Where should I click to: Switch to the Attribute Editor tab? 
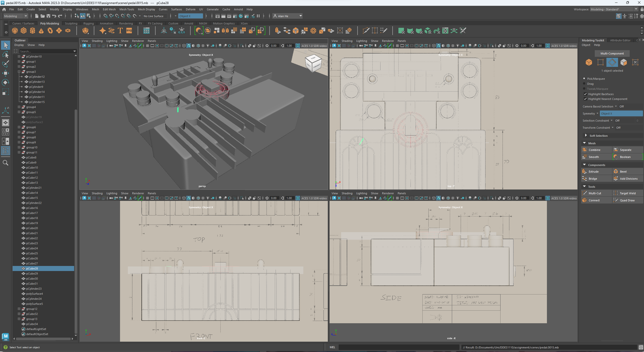(x=621, y=40)
